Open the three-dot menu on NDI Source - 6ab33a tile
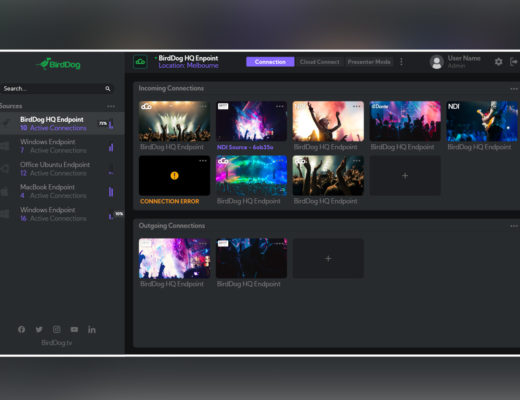The height and width of the screenshot is (400, 520). pos(280,106)
